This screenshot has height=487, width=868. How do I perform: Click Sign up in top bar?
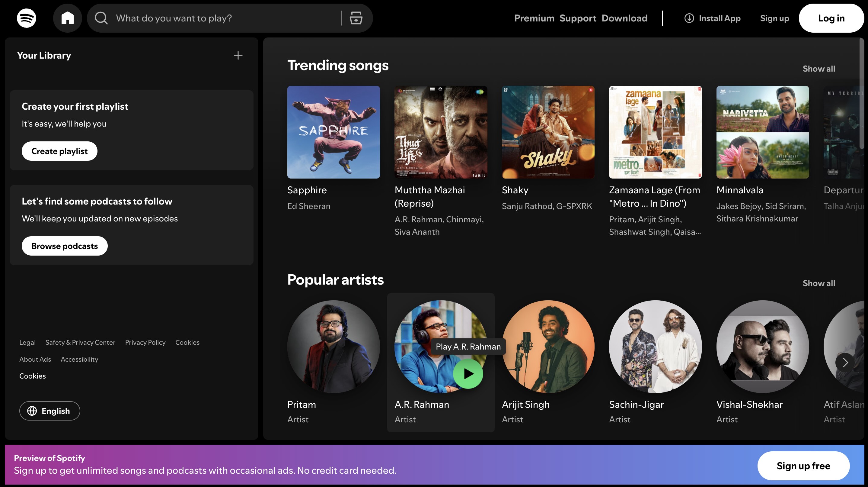coord(774,18)
